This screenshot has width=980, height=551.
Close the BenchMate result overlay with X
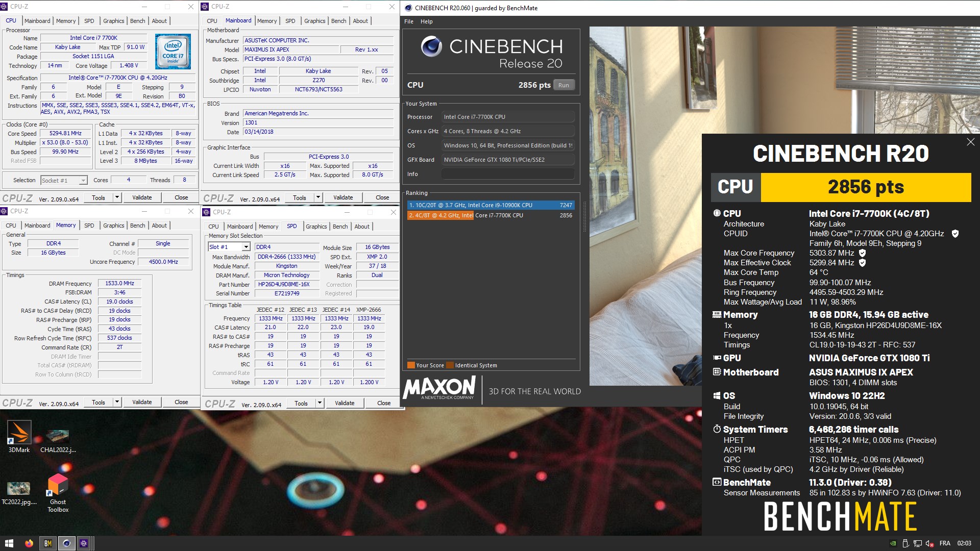[x=970, y=142]
